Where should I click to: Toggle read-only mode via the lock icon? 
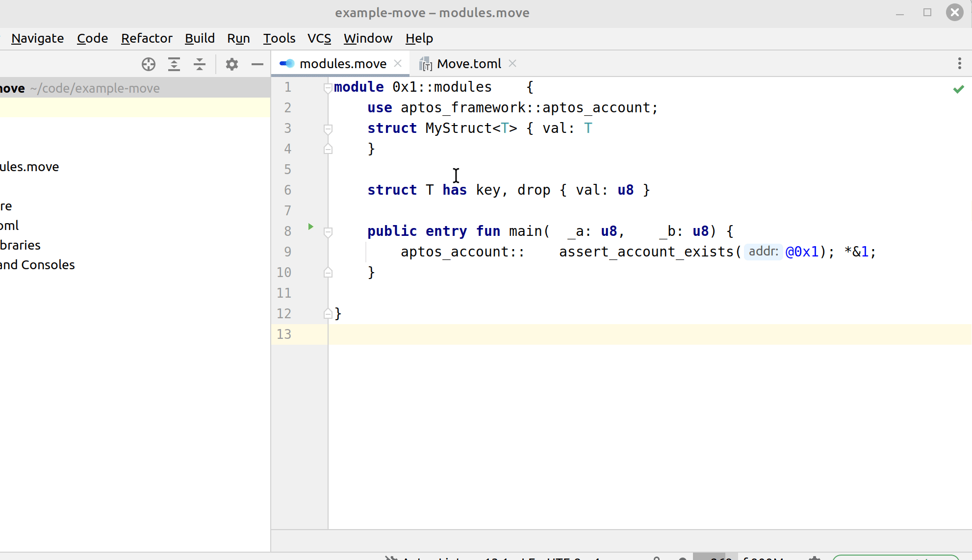point(657,558)
